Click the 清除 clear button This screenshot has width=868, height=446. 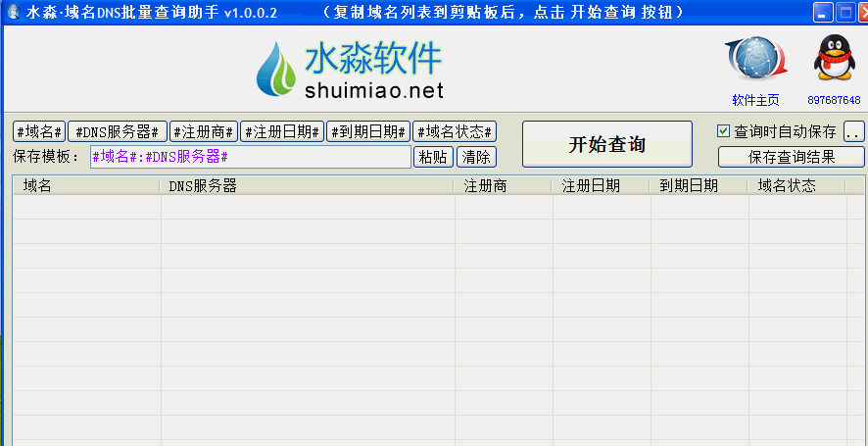(476, 157)
